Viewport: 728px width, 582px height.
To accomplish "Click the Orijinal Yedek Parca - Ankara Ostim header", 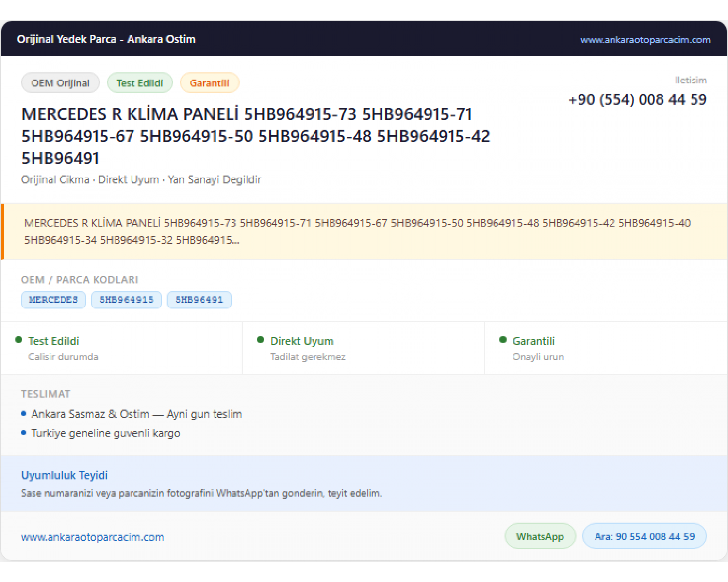I will [106, 39].
